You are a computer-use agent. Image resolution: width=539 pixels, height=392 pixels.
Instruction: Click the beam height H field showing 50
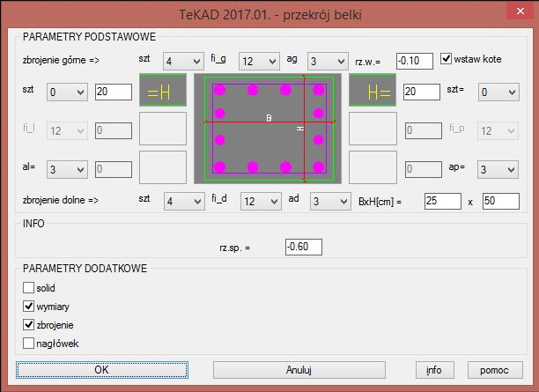501,201
